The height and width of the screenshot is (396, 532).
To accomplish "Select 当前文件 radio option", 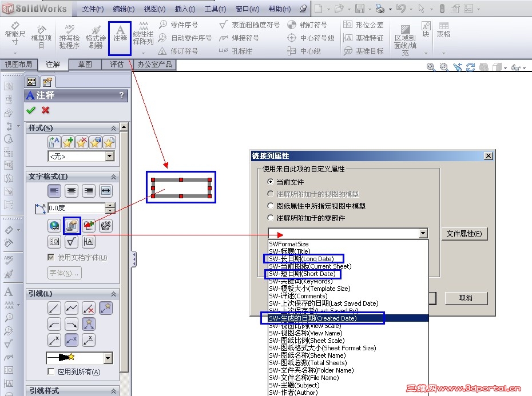I will coord(270,182).
